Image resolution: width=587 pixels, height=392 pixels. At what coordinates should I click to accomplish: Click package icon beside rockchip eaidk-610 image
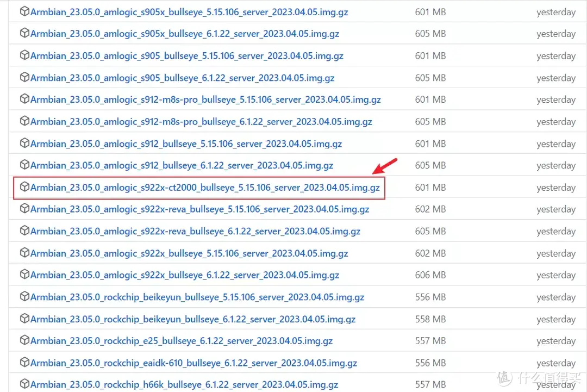pos(24,363)
